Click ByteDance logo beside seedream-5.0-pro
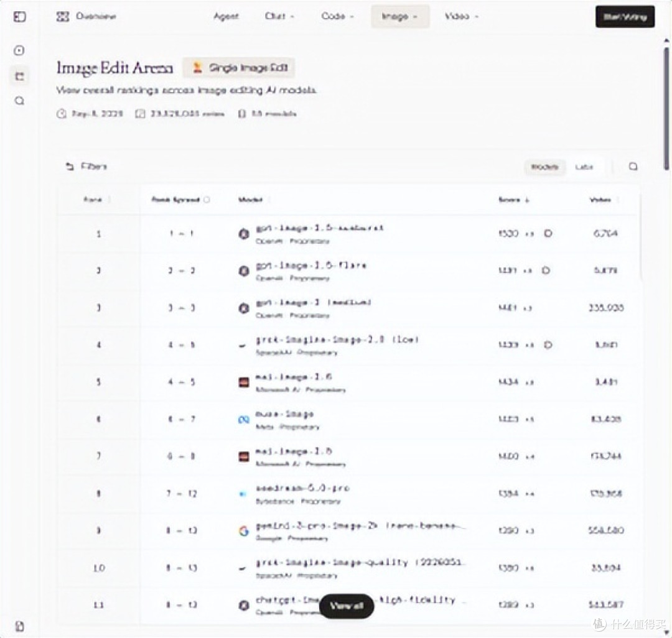 tap(243, 494)
